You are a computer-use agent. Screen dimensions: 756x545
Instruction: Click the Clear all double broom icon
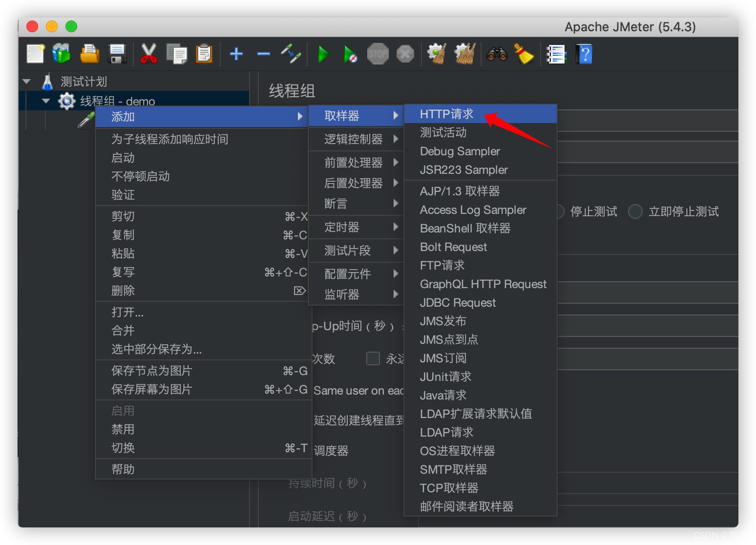tap(465, 54)
